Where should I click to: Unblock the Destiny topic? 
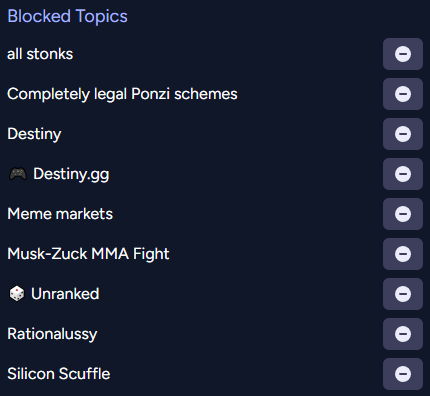tap(403, 134)
